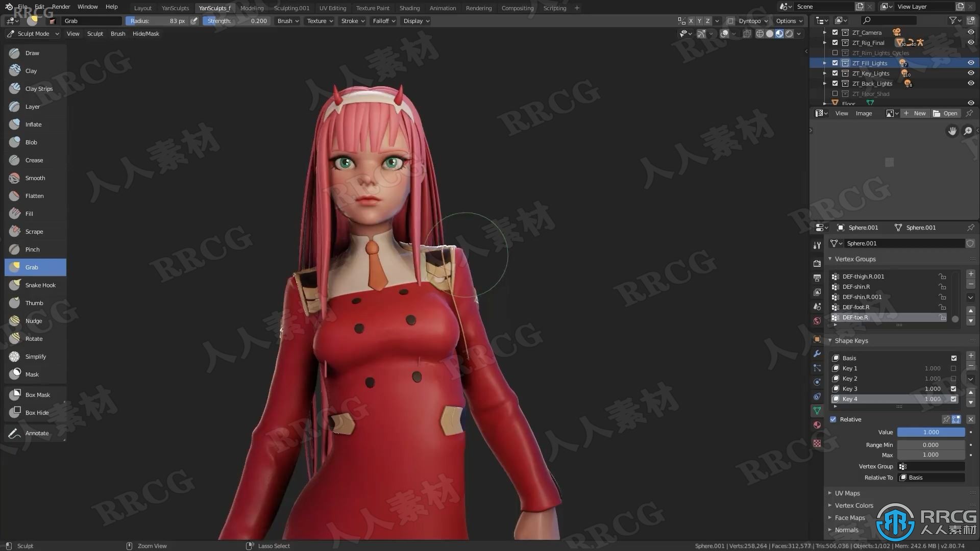Select the Clay Strips brush
Viewport: 980px width, 551px height.
(35, 89)
